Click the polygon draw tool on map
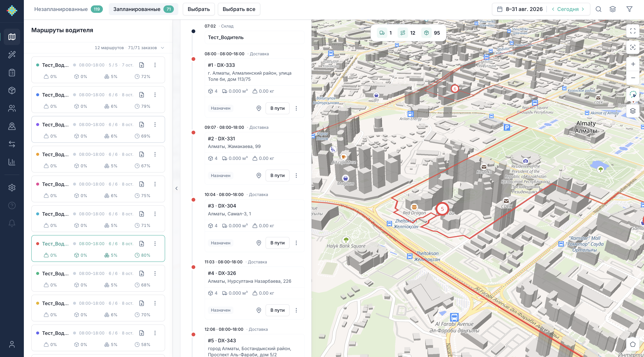The height and width of the screenshot is (357, 644). 633,344
